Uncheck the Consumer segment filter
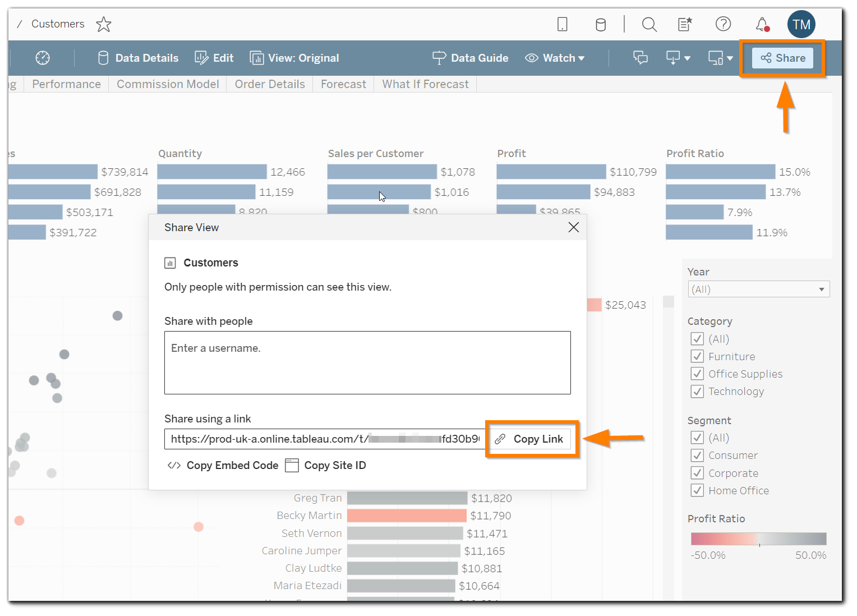This screenshot has height=616, width=857. [697, 455]
